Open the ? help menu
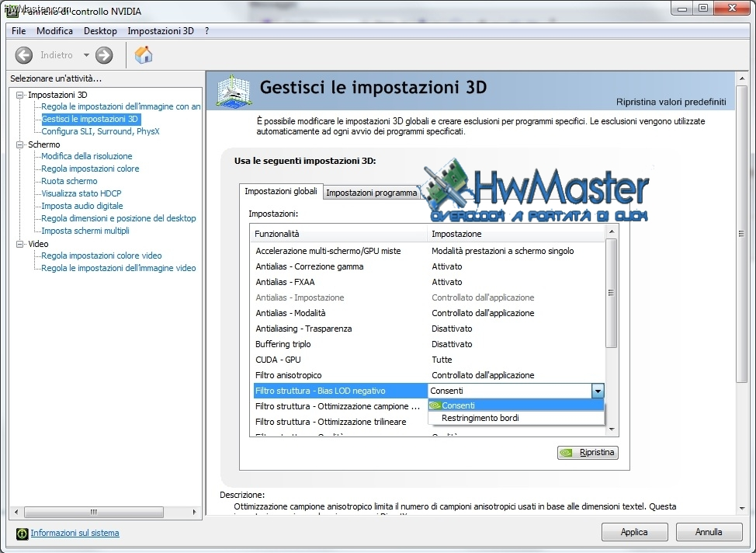The width and height of the screenshot is (756, 553). pyautogui.click(x=206, y=31)
